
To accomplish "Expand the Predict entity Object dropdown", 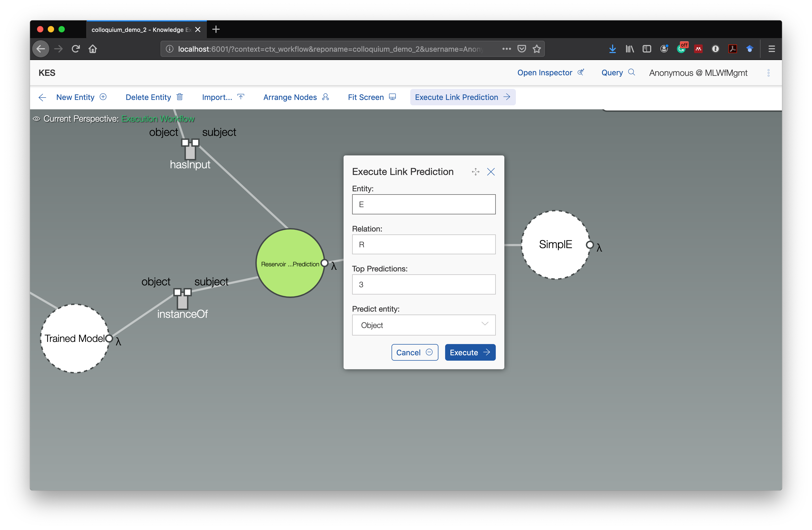I will coord(423,325).
